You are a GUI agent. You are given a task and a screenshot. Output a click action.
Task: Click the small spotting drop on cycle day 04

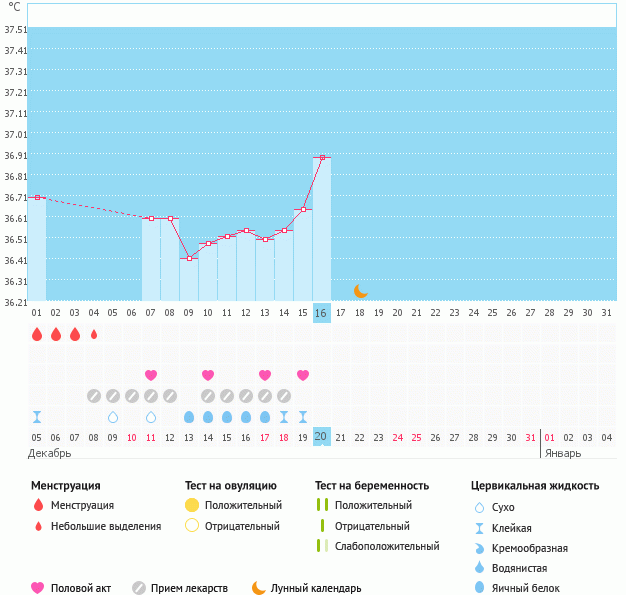[94, 335]
